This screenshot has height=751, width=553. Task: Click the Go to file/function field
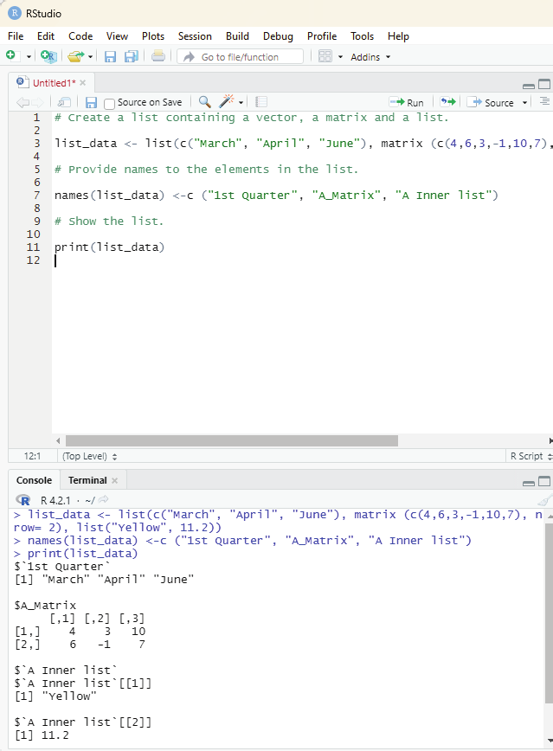pos(240,57)
